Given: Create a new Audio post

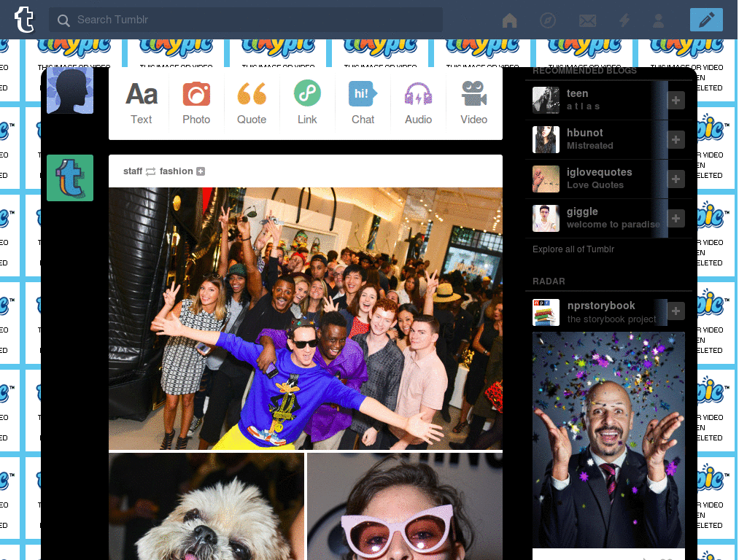Looking at the screenshot, I should tap(418, 104).
